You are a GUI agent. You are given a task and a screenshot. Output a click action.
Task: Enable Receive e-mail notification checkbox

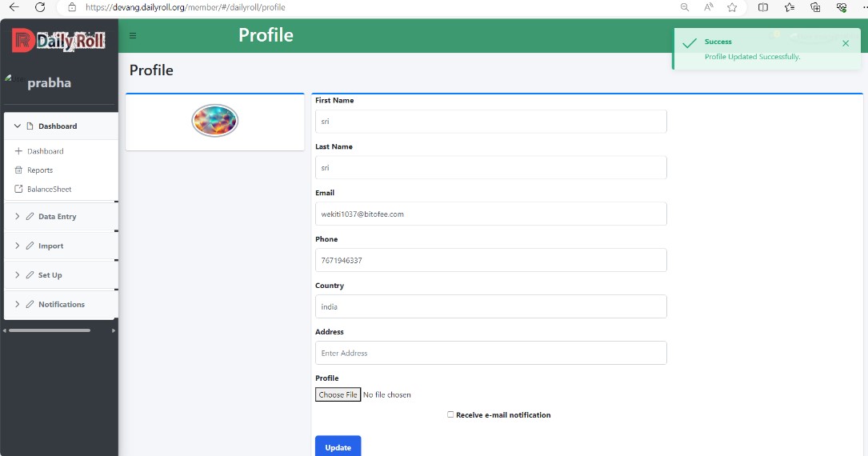450,414
